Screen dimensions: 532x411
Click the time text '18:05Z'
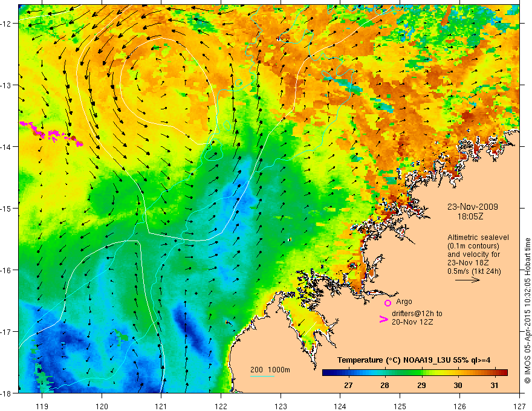[x=470, y=216]
